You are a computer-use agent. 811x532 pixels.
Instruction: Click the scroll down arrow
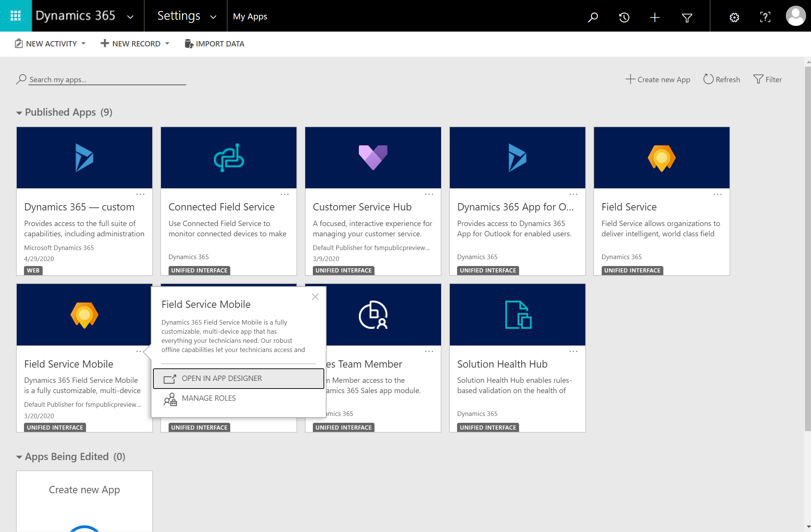(808, 527)
